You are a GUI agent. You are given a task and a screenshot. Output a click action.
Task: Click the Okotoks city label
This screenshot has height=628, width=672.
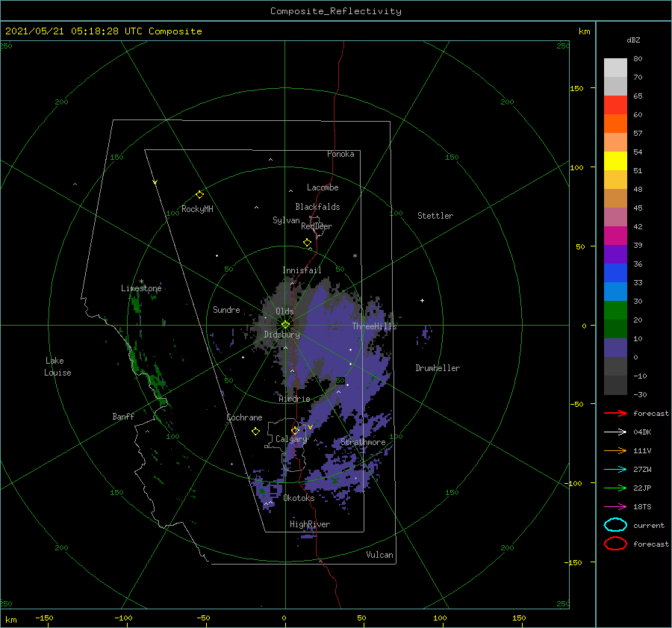click(299, 498)
